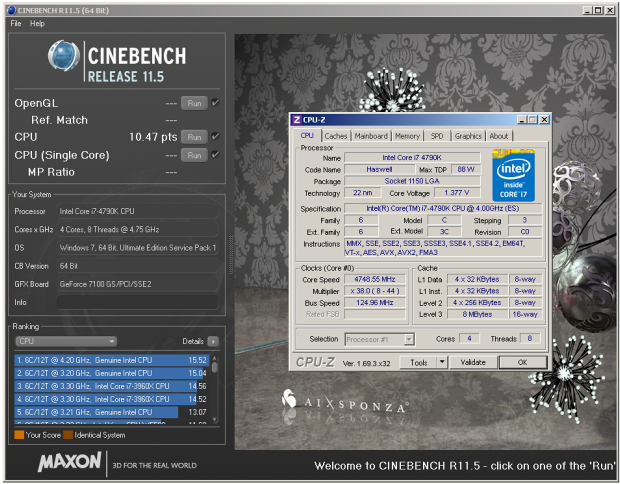Click the Validate button in CPU-Z

coord(473,363)
